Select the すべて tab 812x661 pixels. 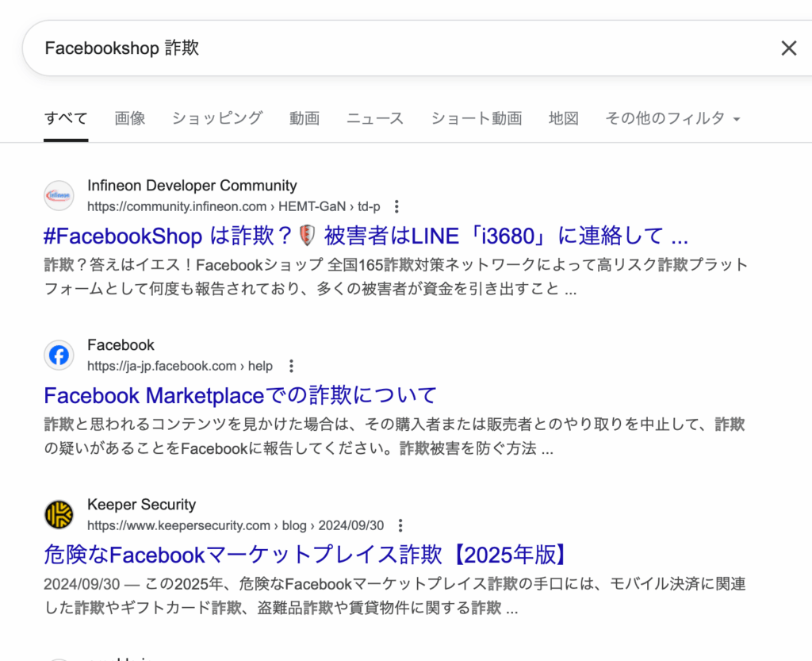tap(66, 118)
